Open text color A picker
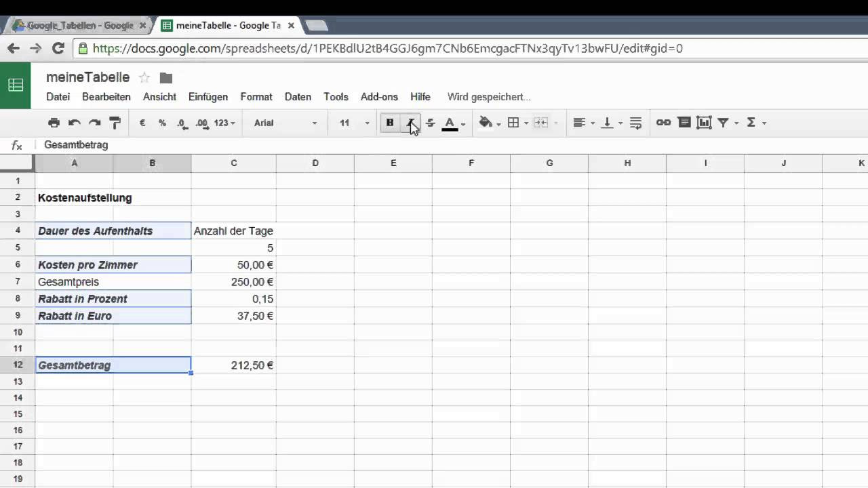Image resolution: width=868 pixels, height=488 pixels. (x=449, y=123)
